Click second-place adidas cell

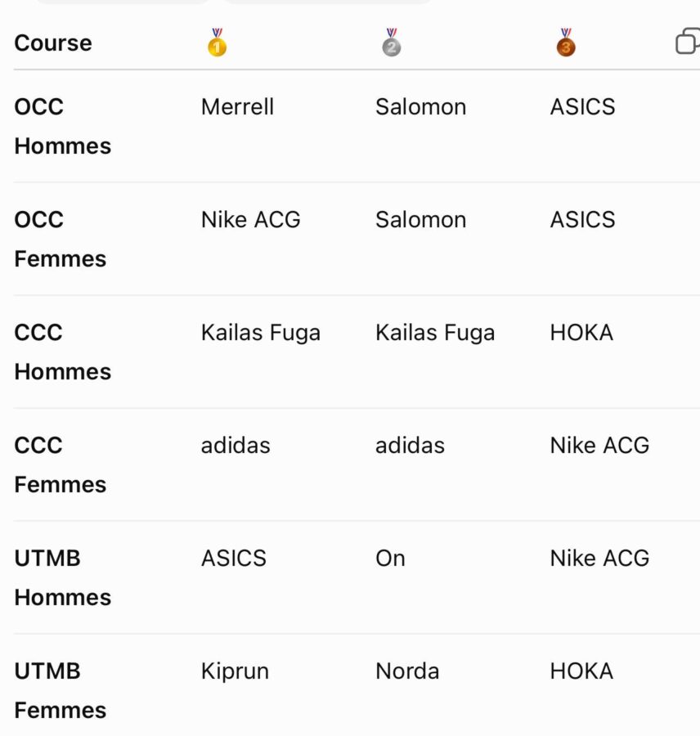pyautogui.click(x=410, y=446)
